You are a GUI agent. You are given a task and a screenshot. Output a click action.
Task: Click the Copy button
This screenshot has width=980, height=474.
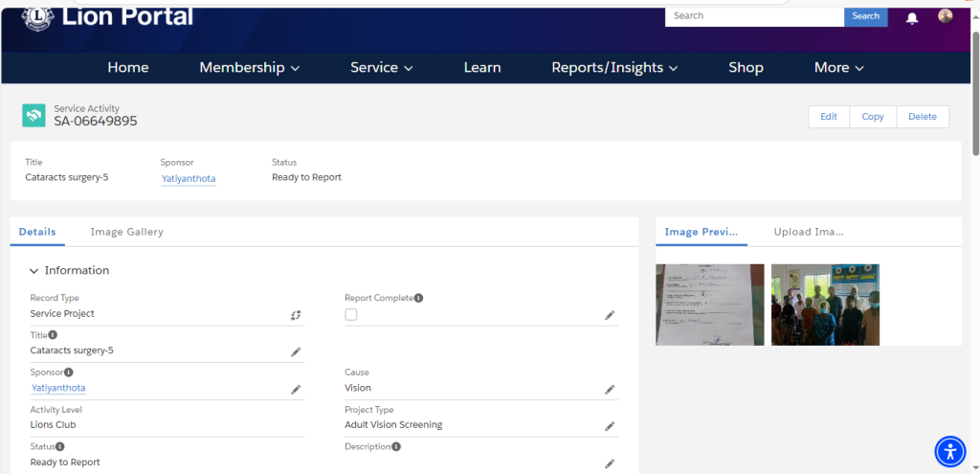[873, 116]
